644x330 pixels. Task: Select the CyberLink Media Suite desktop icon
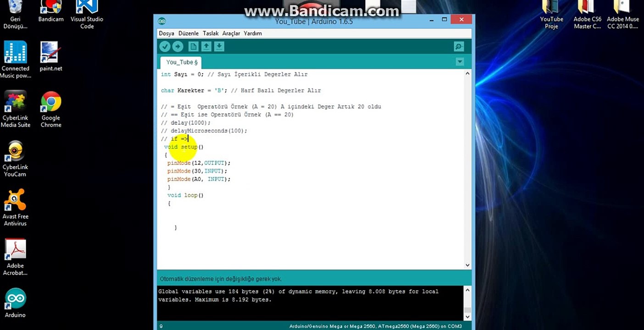click(x=16, y=109)
